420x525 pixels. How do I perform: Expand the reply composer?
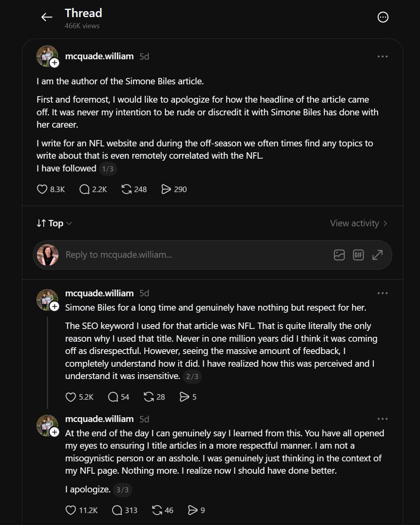[x=377, y=255]
